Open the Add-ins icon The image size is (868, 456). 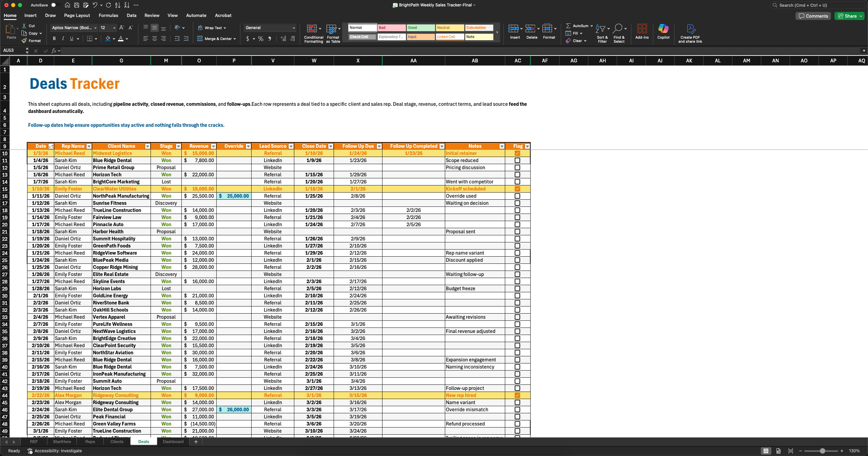tap(642, 29)
